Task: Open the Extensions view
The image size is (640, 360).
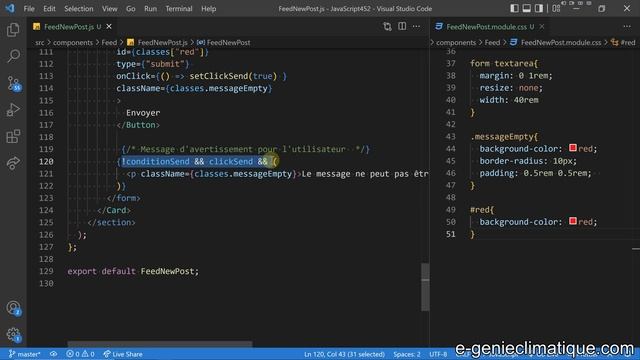Action: [x=13, y=137]
